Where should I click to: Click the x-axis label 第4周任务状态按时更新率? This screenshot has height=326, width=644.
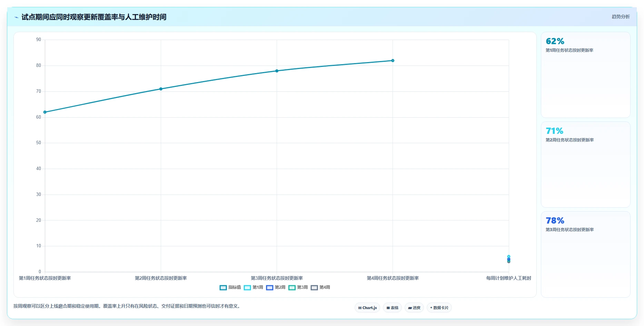[x=393, y=278]
